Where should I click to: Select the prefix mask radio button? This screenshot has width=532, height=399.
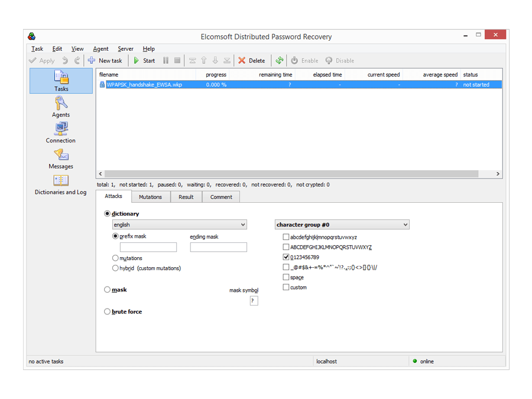click(115, 236)
